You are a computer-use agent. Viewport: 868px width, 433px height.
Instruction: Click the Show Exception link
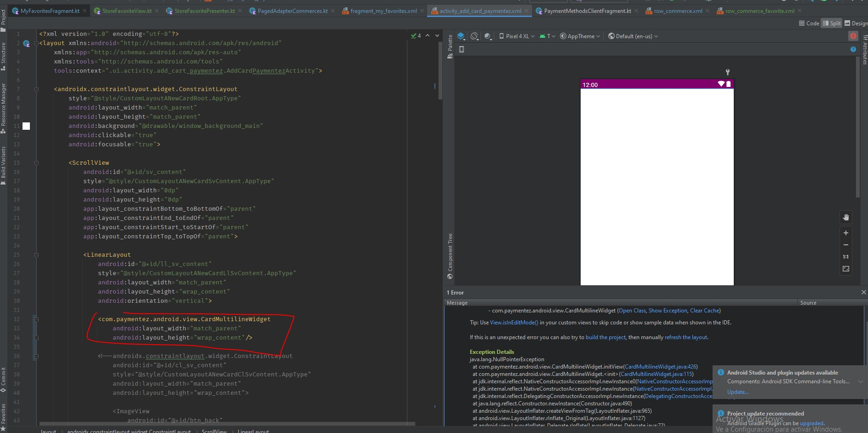click(x=668, y=311)
